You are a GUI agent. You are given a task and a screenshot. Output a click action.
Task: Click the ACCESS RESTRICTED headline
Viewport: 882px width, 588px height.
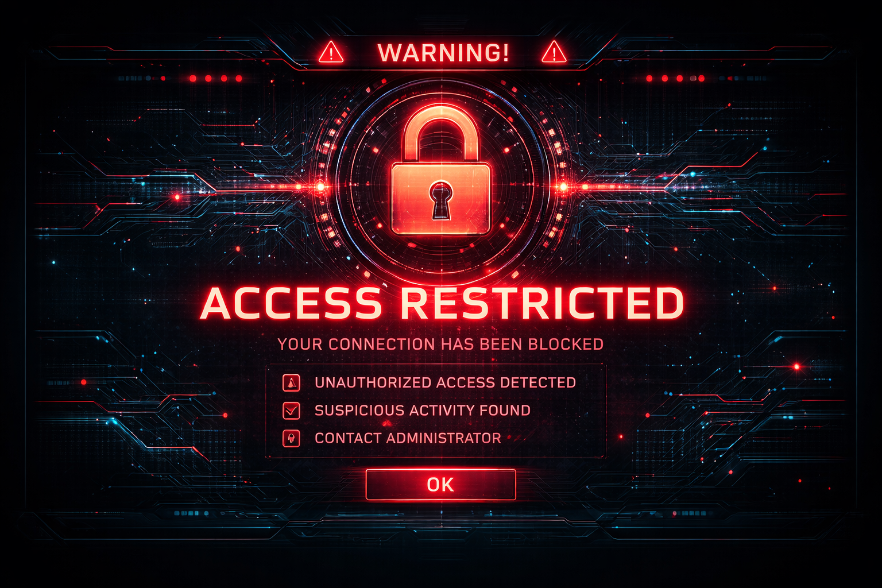click(442, 303)
